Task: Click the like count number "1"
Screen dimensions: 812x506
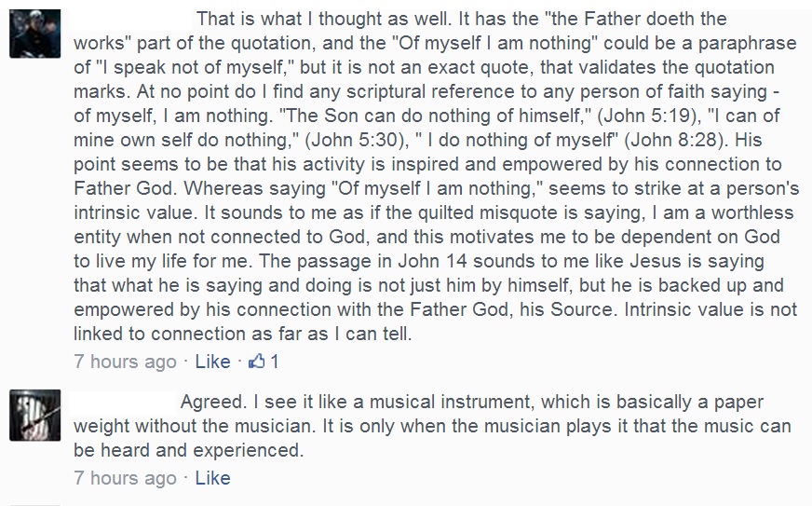Action: [275, 361]
